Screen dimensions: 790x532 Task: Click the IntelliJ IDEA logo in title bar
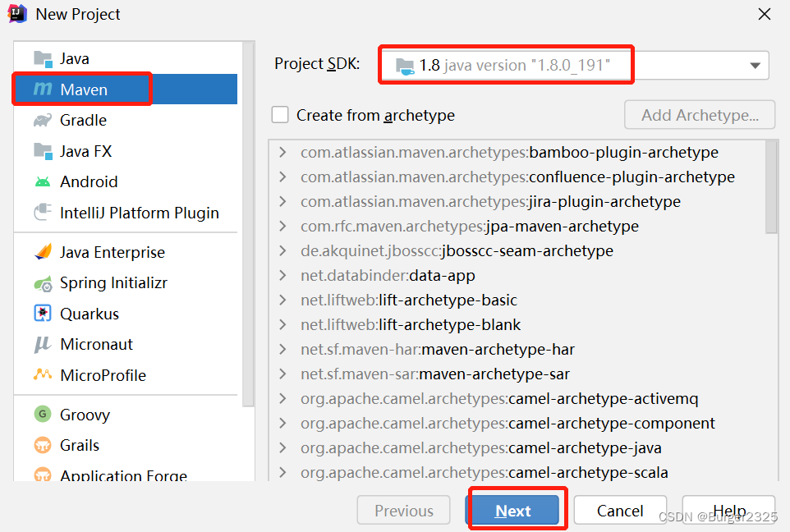coord(17,14)
